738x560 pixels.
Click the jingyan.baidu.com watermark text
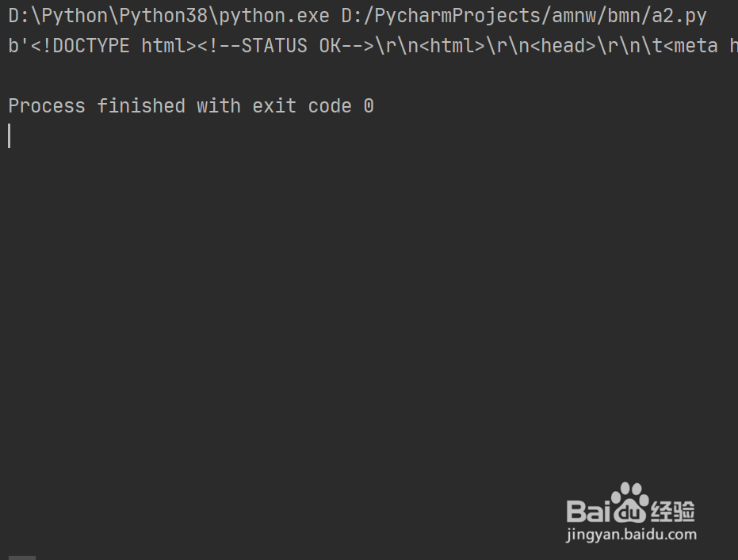631,535
